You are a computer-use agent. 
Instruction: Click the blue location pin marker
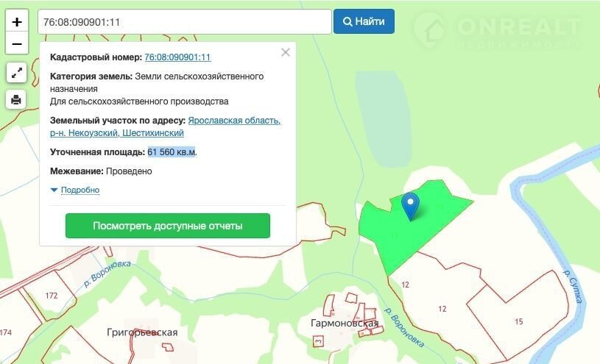411,204
